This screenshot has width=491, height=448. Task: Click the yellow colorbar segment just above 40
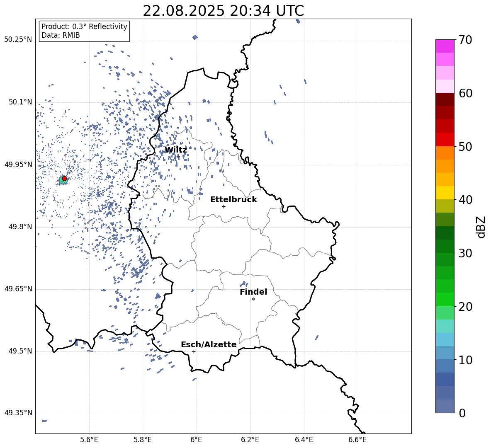pos(445,193)
